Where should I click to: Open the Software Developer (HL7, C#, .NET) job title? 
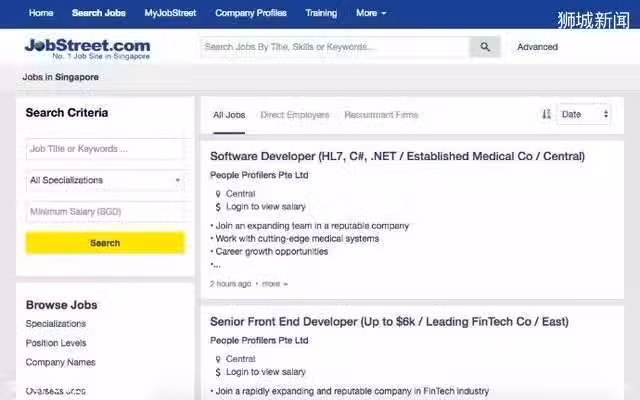tap(398, 156)
